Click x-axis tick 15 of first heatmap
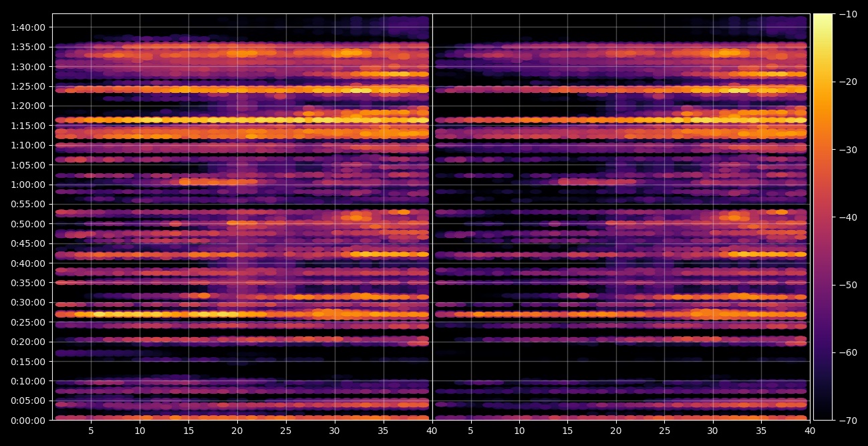 click(x=188, y=431)
